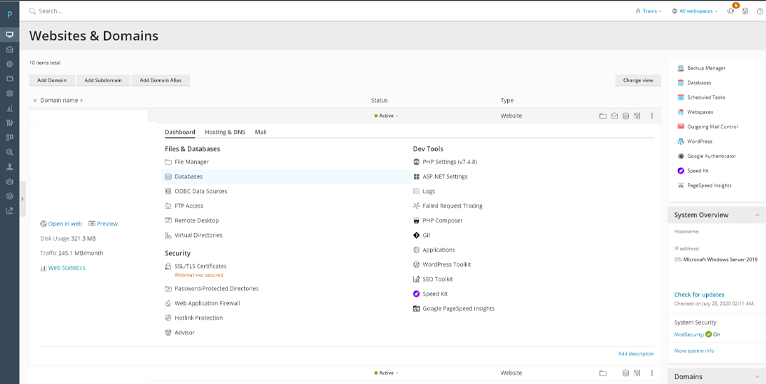
Task: Expand the left sidebar with arrow handle
Action: (22, 199)
